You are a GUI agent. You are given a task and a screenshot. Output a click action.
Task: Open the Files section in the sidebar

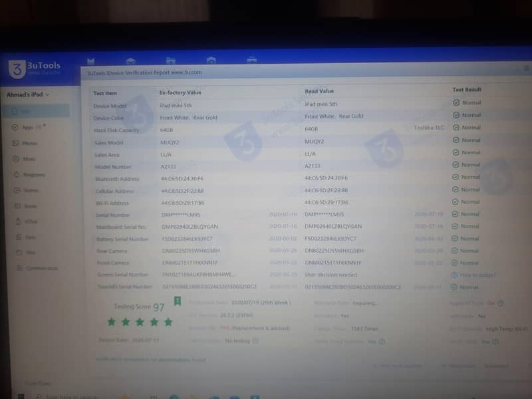point(26,253)
